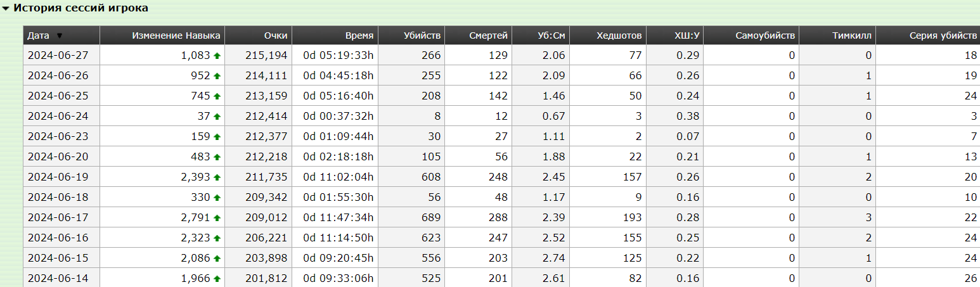
Task: Click green arrow in 2024-06-14 row
Action: coord(217,279)
